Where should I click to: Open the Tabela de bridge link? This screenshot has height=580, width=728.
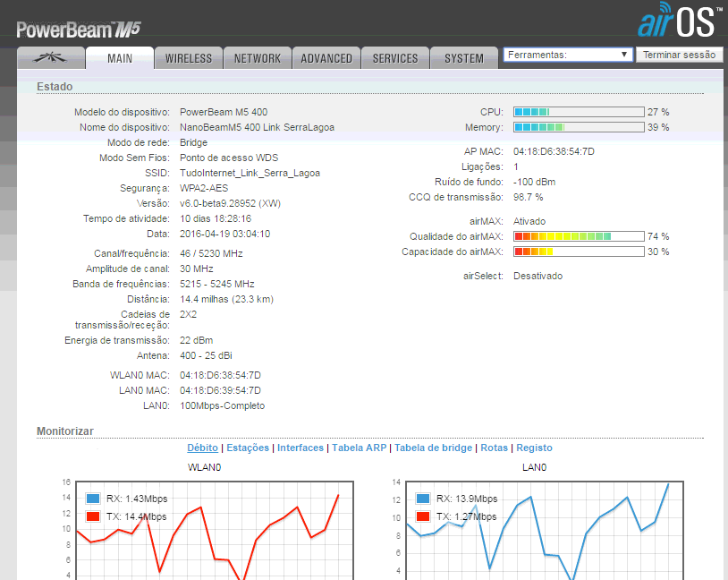(433, 448)
